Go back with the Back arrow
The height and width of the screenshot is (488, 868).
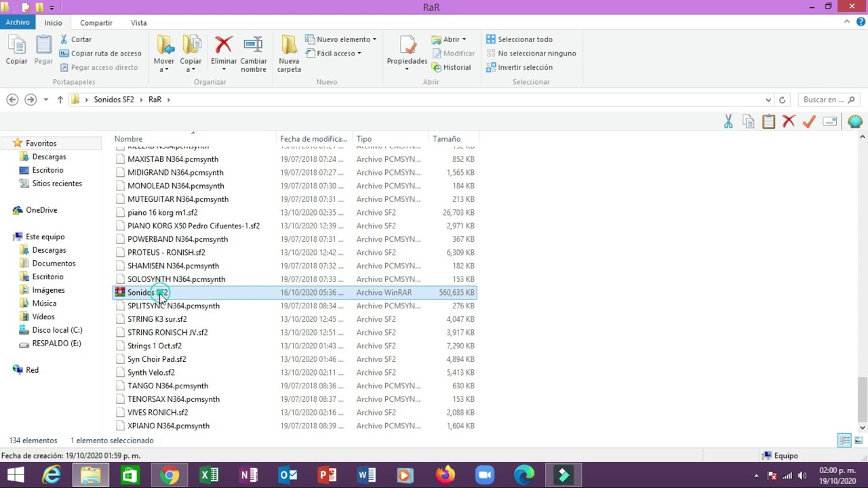point(12,100)
